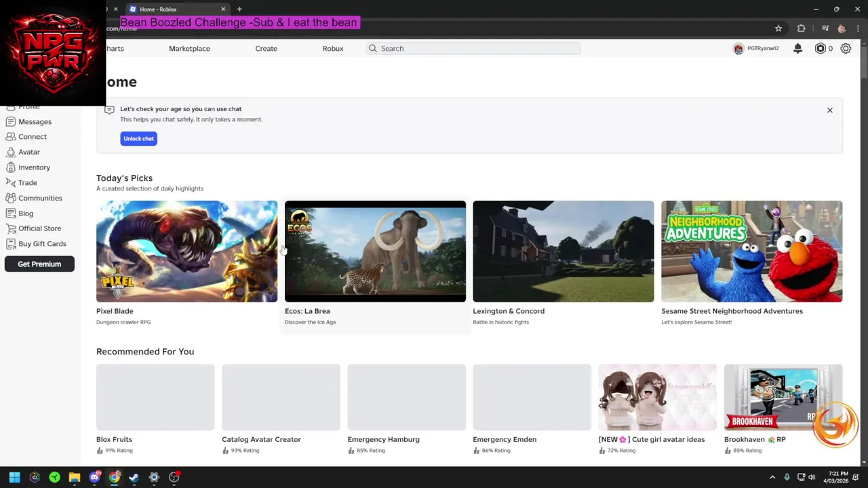Screen dimensions: 868x488
Task: Show hidden system tray icons
Action: [x=772, y=477]
